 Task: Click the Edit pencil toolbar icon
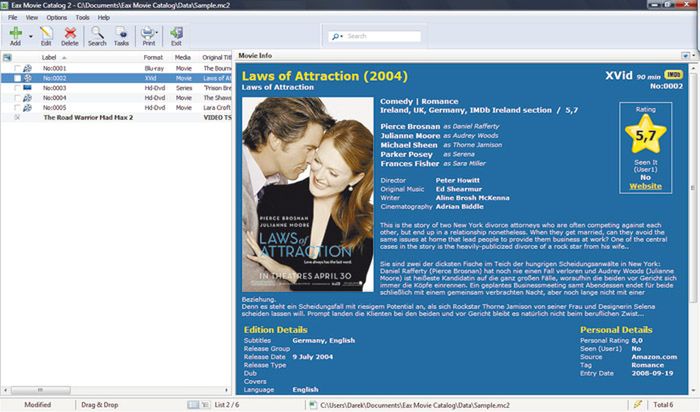[x=46, y=33]
